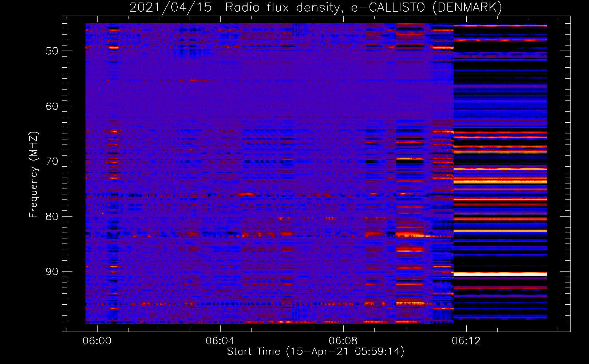The image size is (589, 364).
Task: Click the plot title "2021/04/15 Radio flux density, e-CALLISTO (DENMARK)"
Action: coord(316,7)
